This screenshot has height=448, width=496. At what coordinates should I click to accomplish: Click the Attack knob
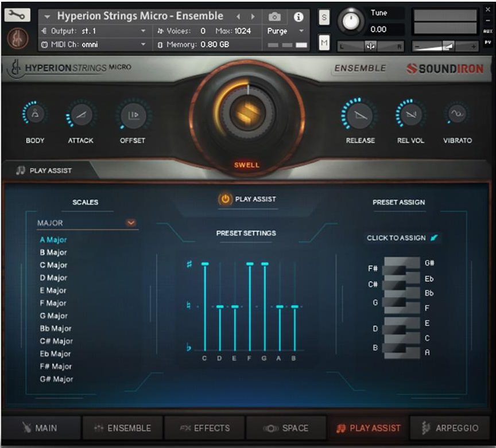pyautogui.click(x=80, y=115)
